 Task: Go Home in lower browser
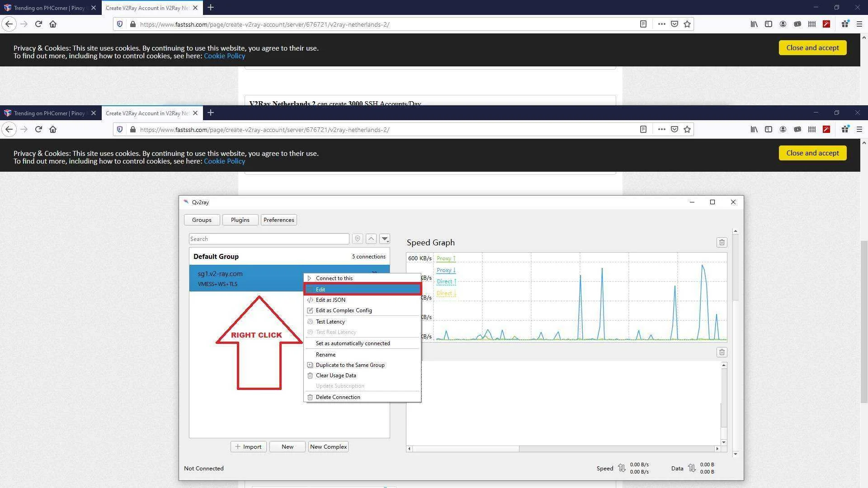click(53, 130)
